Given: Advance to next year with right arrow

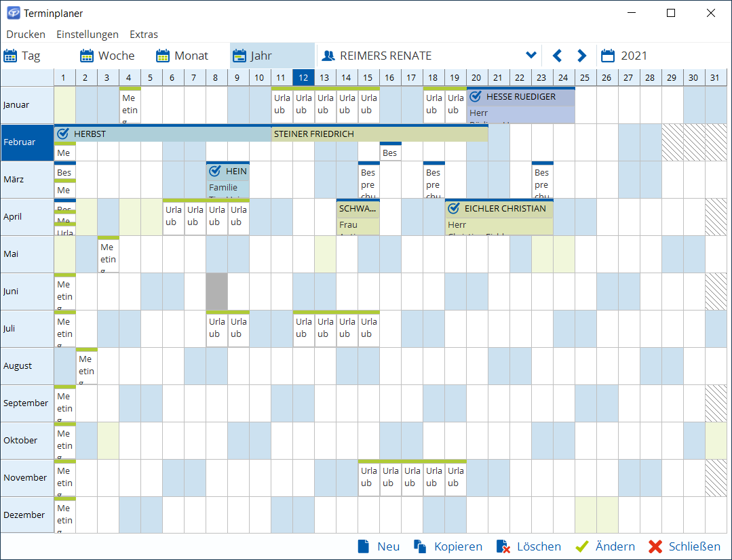Looking at the screenshot, I should coord(581,56).
